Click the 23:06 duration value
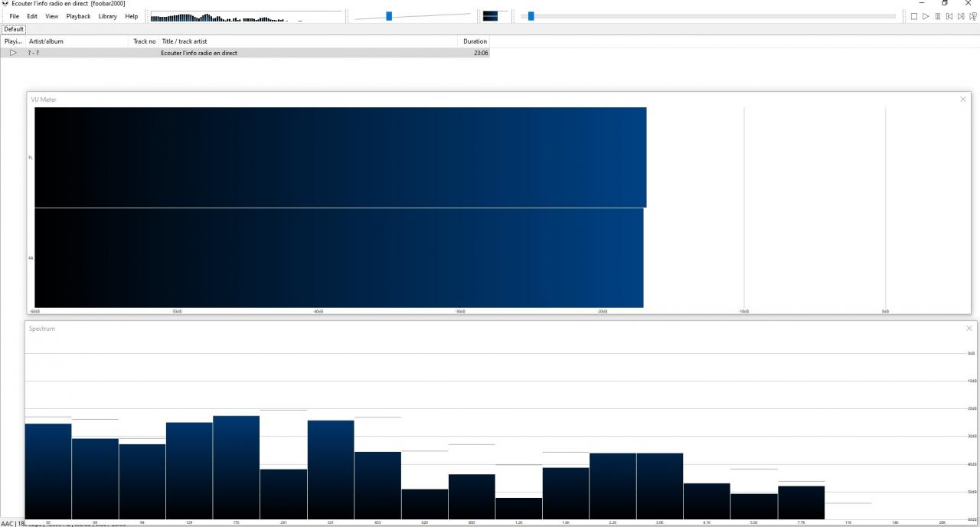Screen dimensions: 980x527 pos(481,53)
